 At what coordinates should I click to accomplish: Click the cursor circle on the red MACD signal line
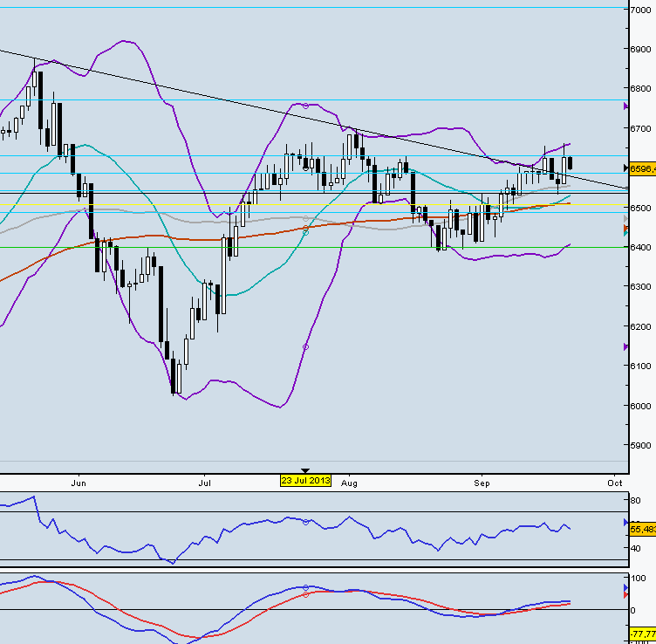tap(306, 594)
